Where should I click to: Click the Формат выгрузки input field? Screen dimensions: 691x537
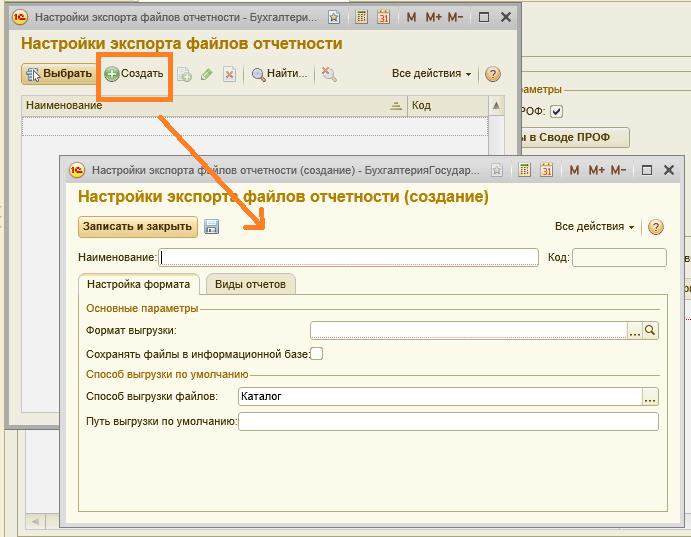468,330
